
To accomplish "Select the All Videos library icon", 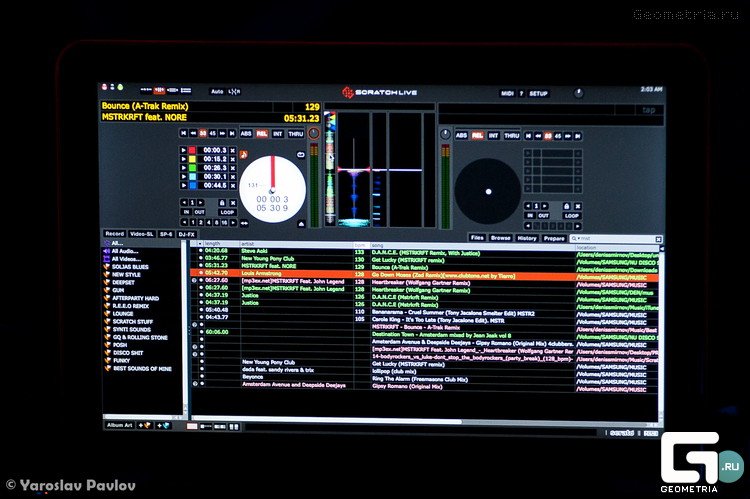I will click(107, 259).
